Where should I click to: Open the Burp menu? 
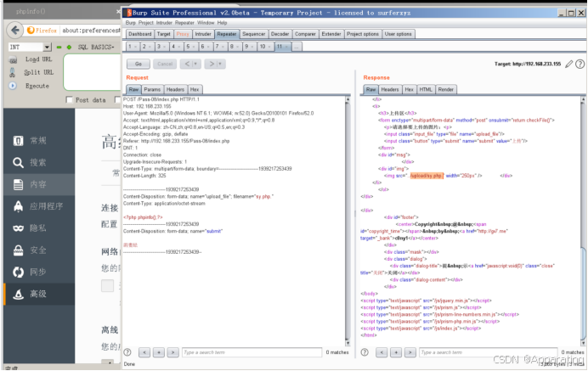click(x=131, y=23)
